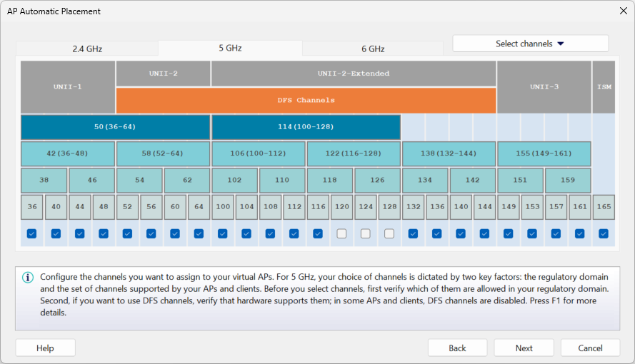Uncheck channel 136 checkbox

(437, 233)
